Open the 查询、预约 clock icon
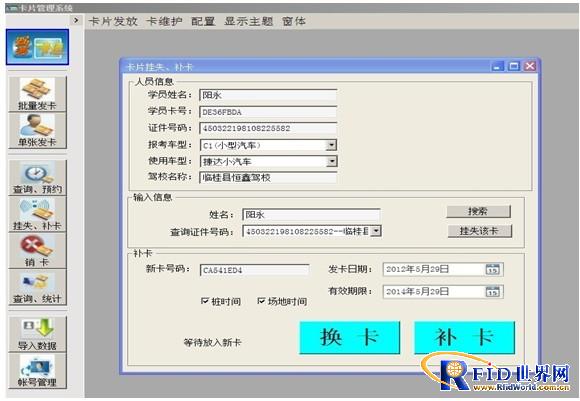Viewport: 580px width, 401px height. (x=37, y=177)
